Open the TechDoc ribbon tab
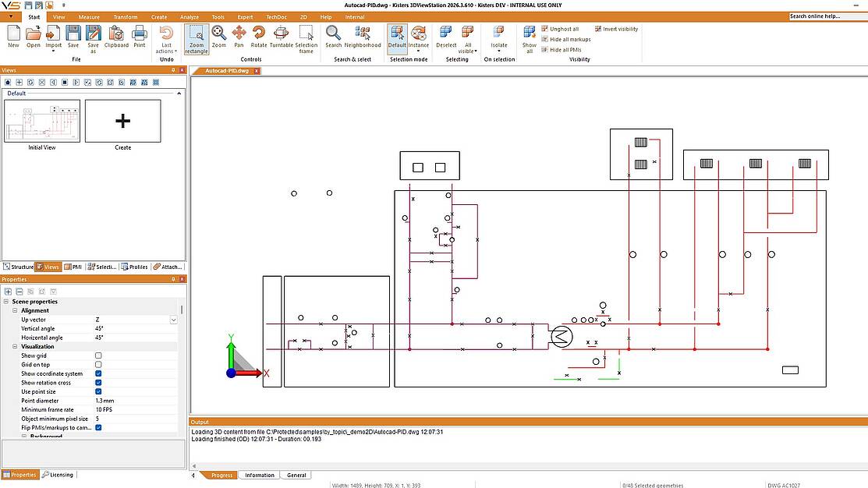The image size is (868, 488). [x=276, y=17]
